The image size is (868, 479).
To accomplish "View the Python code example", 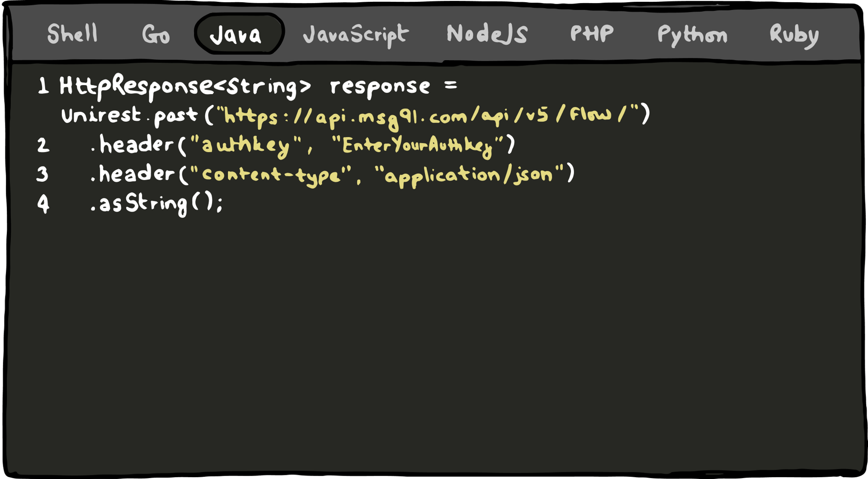I will [x=692, y=35].
